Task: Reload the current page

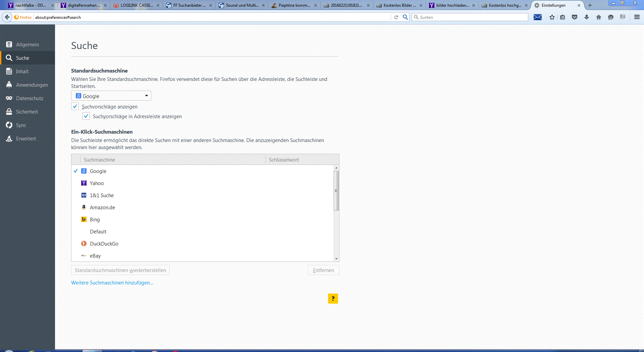Action: [x=396, y=17]
